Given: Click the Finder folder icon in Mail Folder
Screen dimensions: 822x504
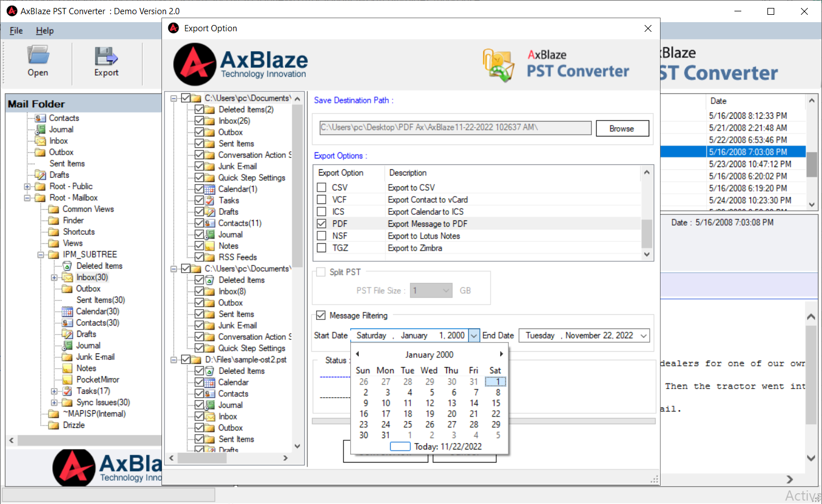Looking at the screenshot, I should pyautogui.click(x=53, y=220).
